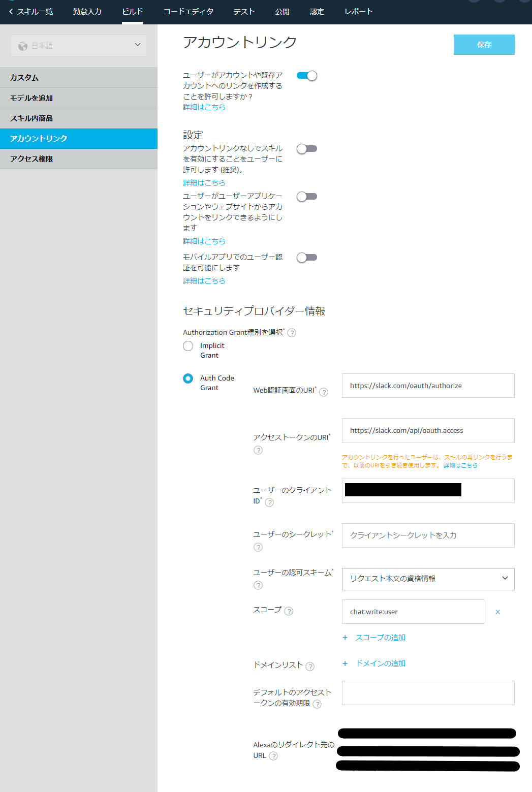The width and height of the screenshot is (532, 792).
Task: Click the globe icon in language selector
Action: pyautogui.click(x=23, y=46)
